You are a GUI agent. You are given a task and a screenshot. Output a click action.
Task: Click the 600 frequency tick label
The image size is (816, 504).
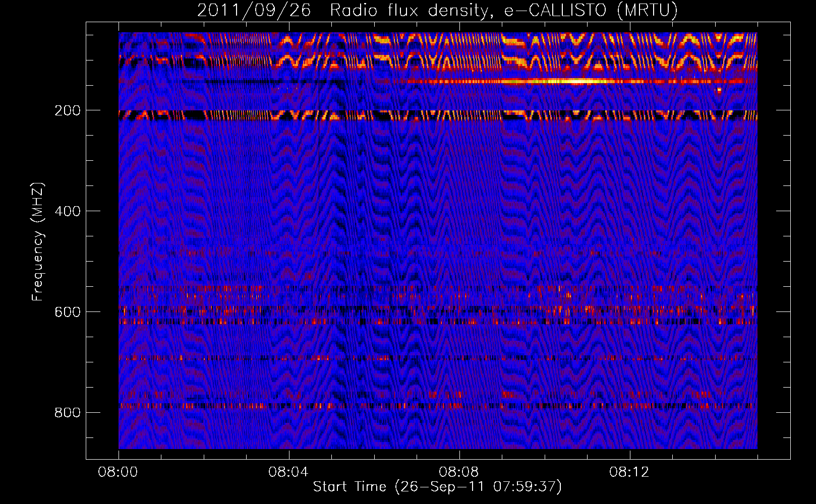(x=68, y=312)
